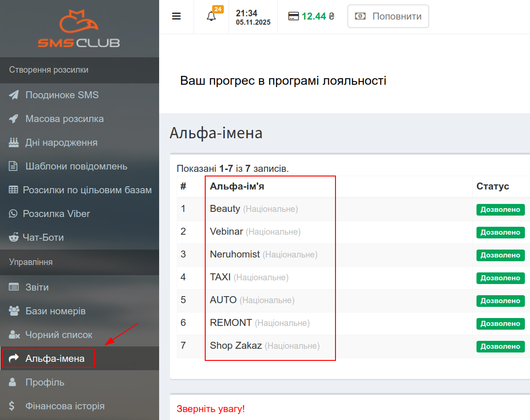Click the balance card icon
The width and height of the screenshot is (530, 420).
293,17
